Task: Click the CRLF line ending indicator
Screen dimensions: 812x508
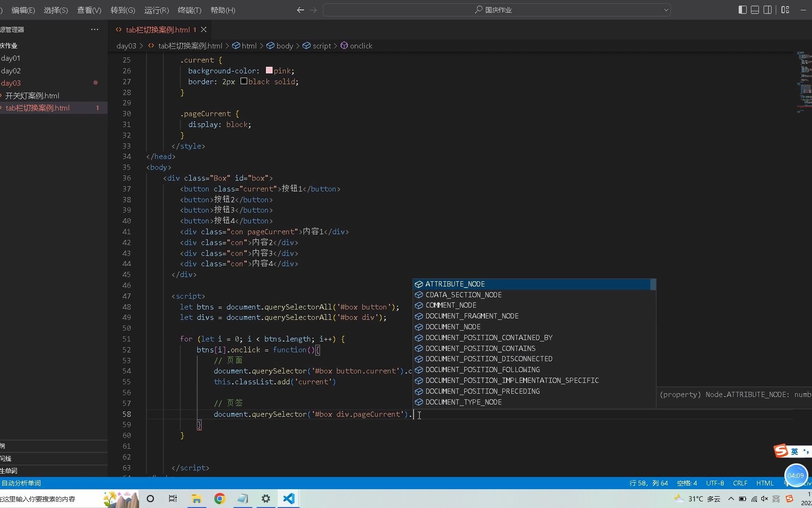Action: click(x=740, y=483)
